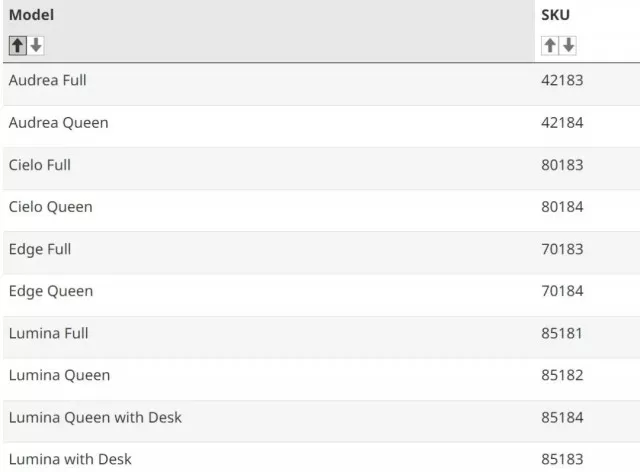
Task: Click SKU value 85182
Action: click(562, 375)
